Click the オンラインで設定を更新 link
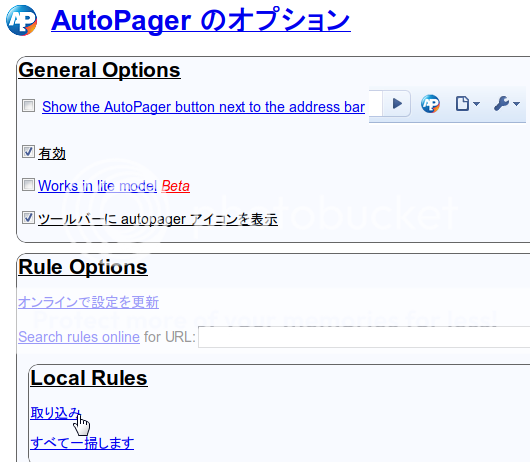Viewport: 530px width, 462px height. 88,302
